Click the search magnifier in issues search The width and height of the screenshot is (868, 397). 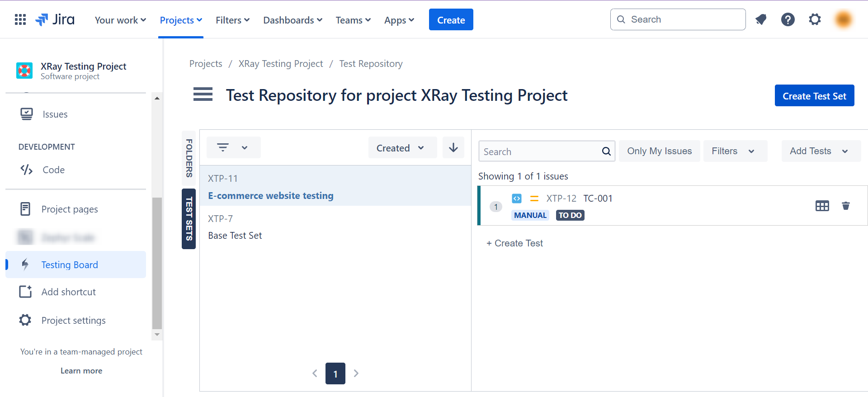click(x=606, y=151)
